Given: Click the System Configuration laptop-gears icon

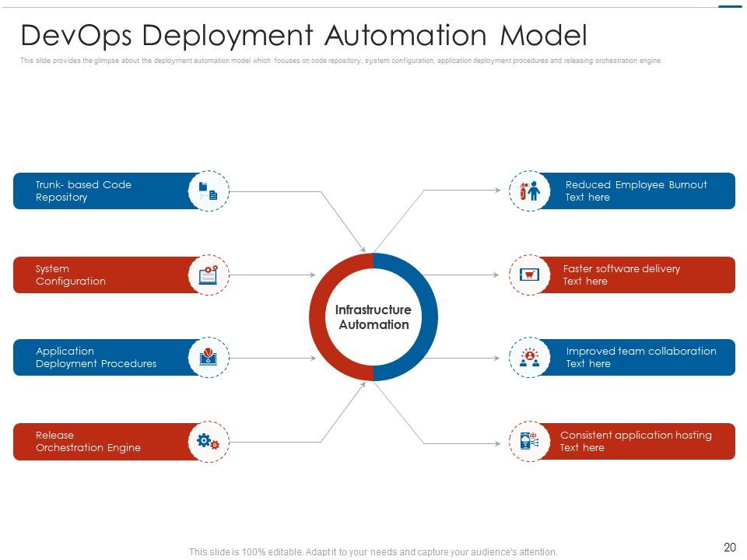Looking at the screenshot, I should [209, 275].
